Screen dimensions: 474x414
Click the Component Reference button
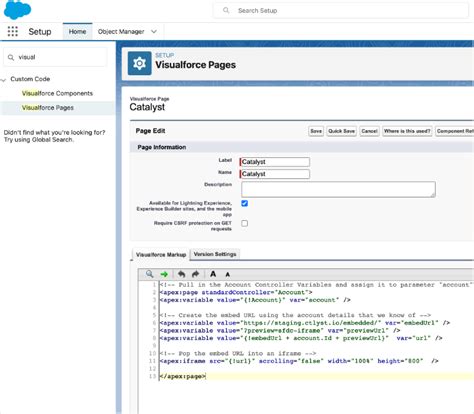[x=455, y=131]
